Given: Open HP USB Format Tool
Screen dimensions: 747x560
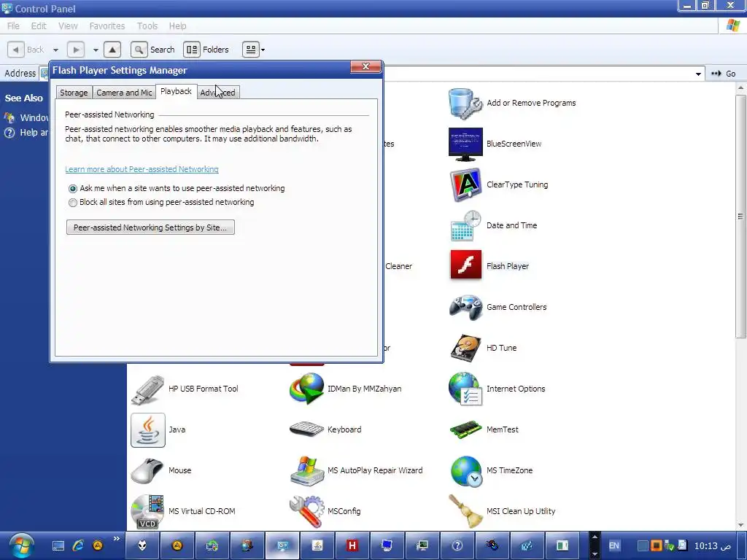Looking at the screenshot, I should (185, 389).
